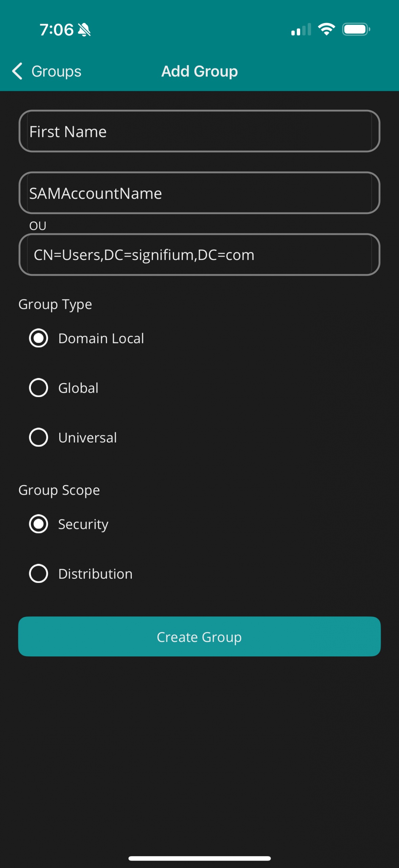Choose the Distribution group scope

pos(39,573)
